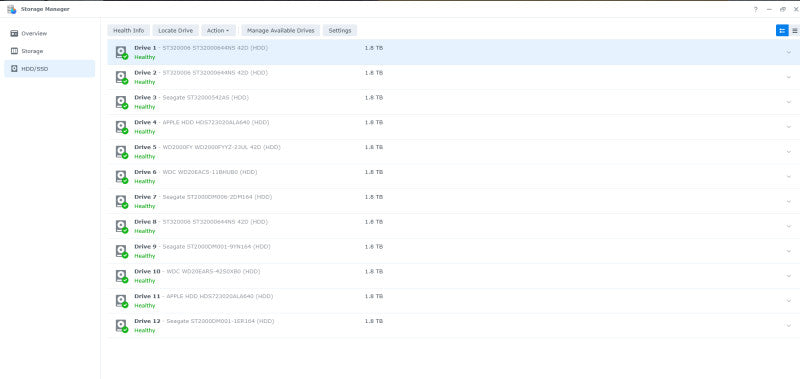Select Drive 10 WDC WD20EARS text
The width and height of the screenshot is (800, 379).
(x=213, y=271)
